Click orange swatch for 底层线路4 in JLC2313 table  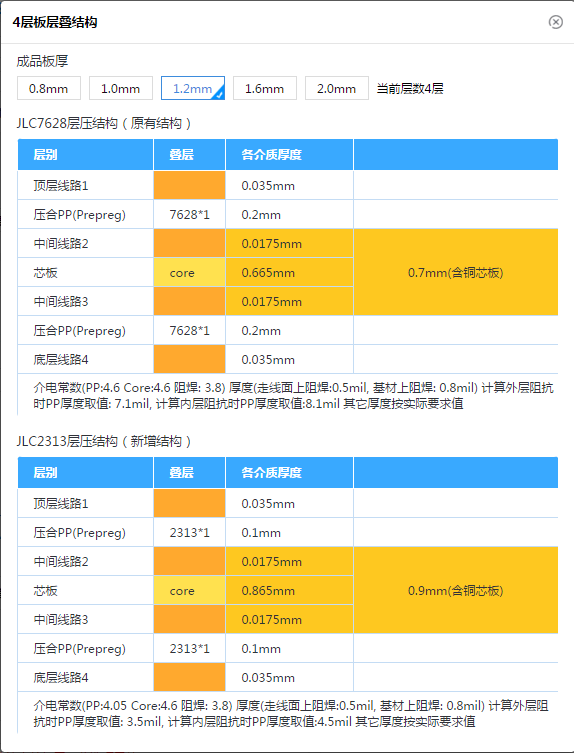click(189, 677)
